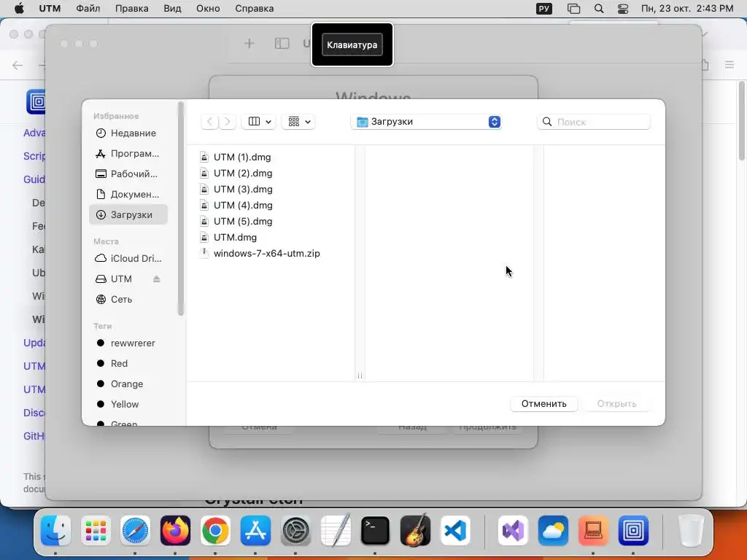Image resolution: width=747 pixels, height=560 pixels.
Task: Open the Окно menu
Action: point(208,9)
